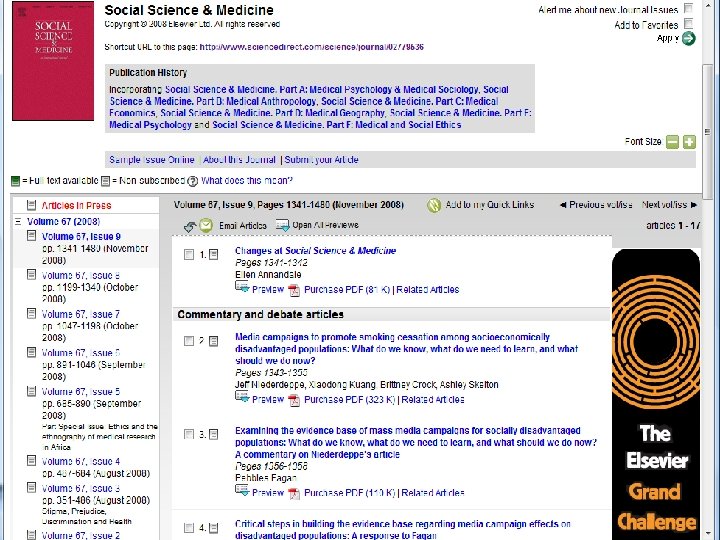The height and width of the screenshot is (540, 720).
Task: Click document icon beside article 3 number
Action: (x=214, y=434)
